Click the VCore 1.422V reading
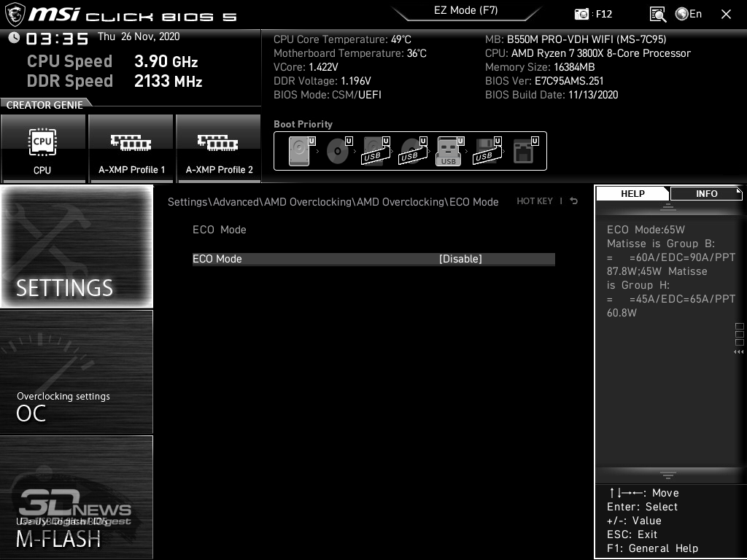This screenshot has width=747, height=560. click(x=306, y=67)
